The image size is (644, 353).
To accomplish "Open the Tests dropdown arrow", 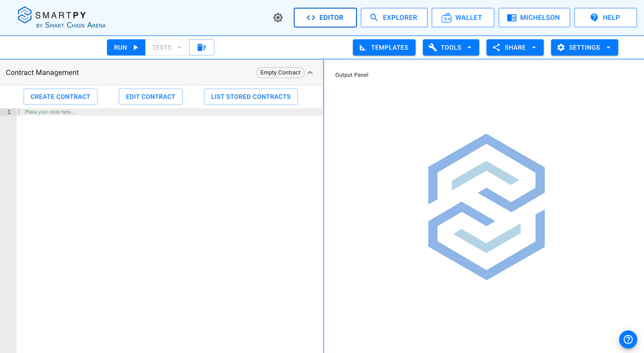I will click(179, 47).
